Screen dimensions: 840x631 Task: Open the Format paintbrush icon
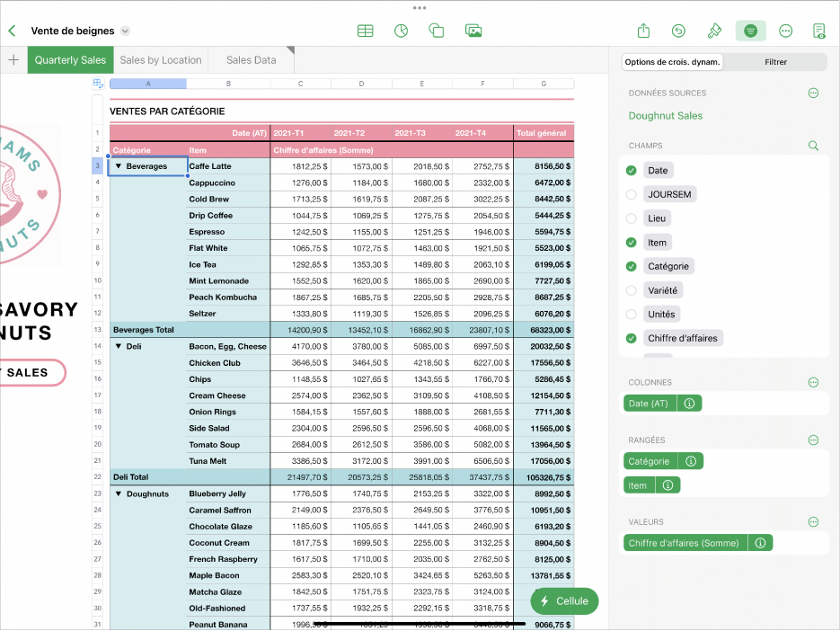[714, 31]
